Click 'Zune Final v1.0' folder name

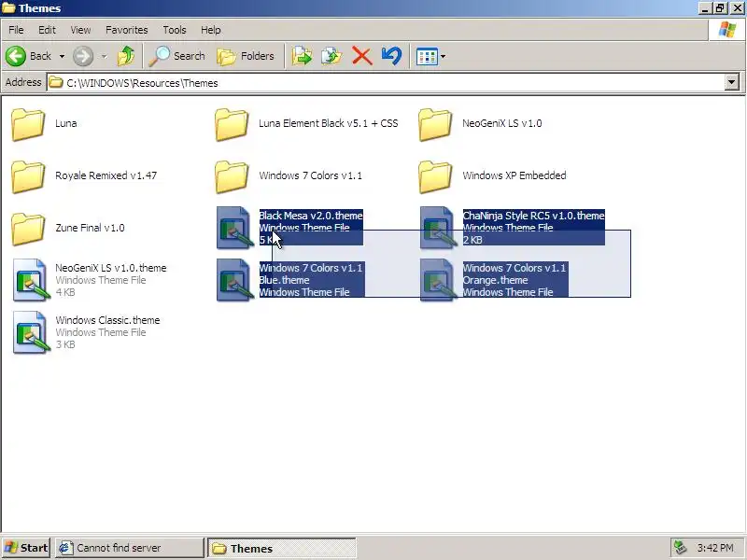coord(90,228)
